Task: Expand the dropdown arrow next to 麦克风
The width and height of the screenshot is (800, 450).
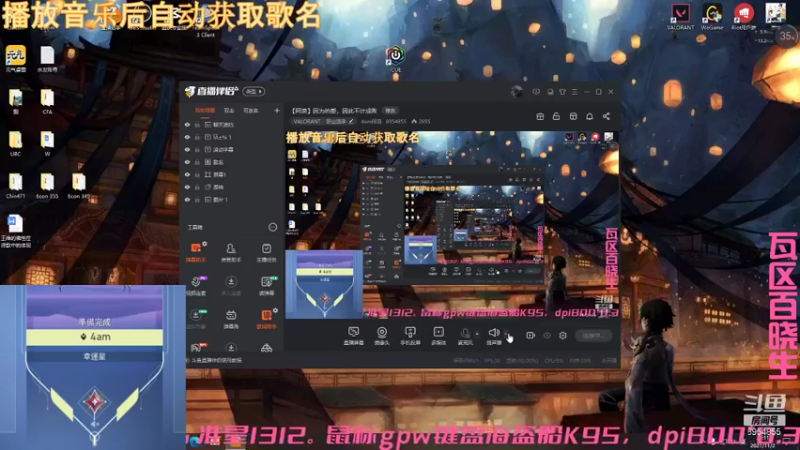Action: (x=477, y=334)
